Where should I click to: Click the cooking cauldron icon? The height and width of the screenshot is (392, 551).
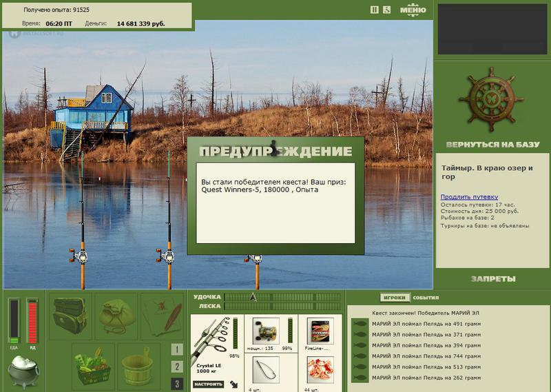pos(23,371)
